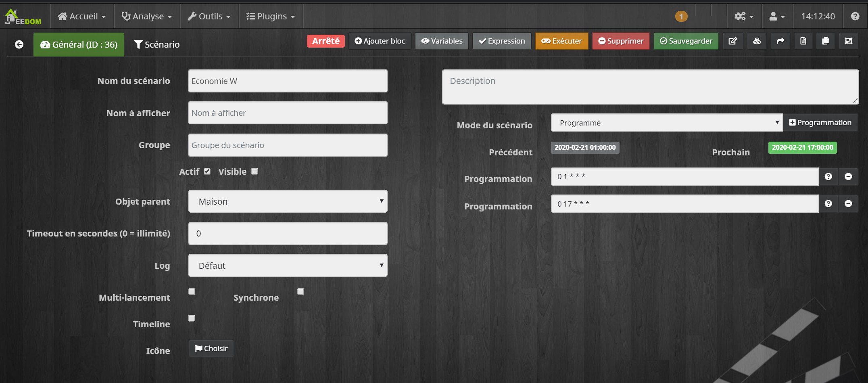The height and width of the screenshot is (383, 868).
Task: Go back with the left arrow icon
Action: point(19,44)
